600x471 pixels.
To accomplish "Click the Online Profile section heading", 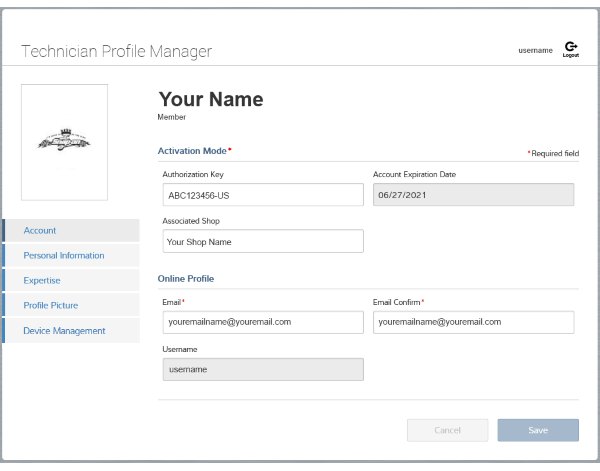I will pos(186,278).
